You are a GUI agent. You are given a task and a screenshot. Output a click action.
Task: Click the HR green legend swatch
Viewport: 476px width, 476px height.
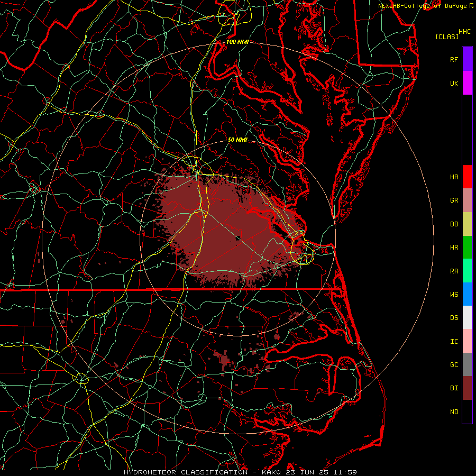point(467,247)
